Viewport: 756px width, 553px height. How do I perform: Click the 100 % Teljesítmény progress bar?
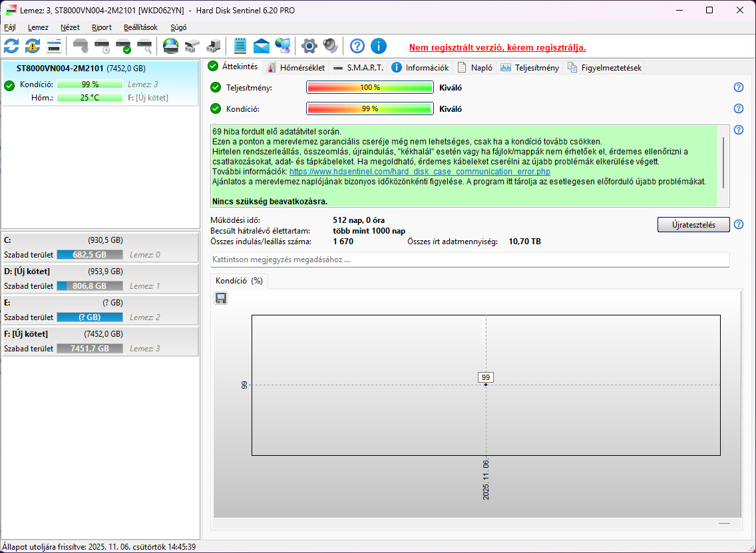click(x=370, y=88)
